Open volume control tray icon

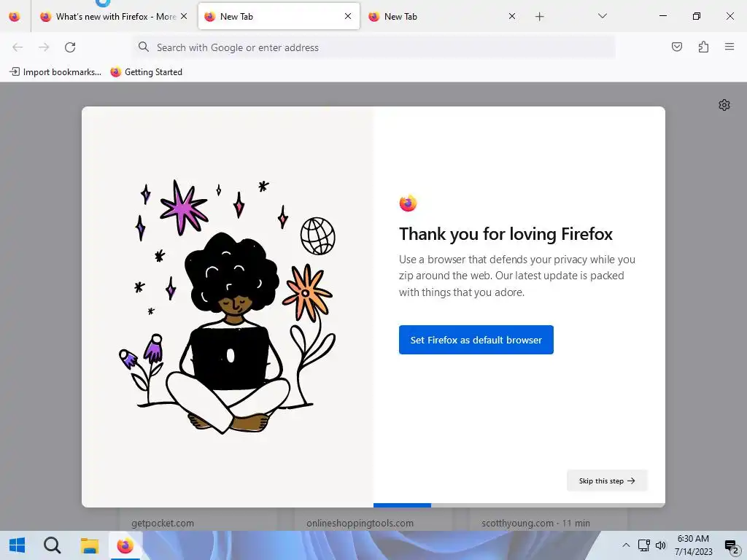click(660, 545)
